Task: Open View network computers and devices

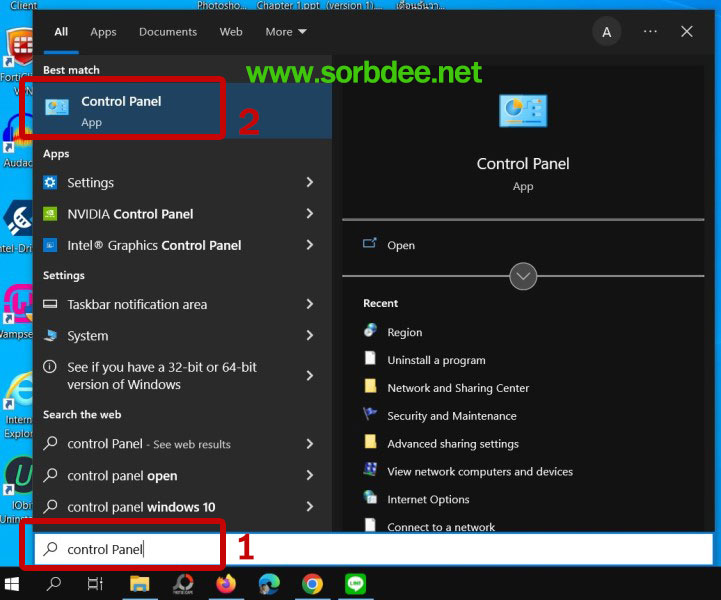Action: click(x=480, y=472)
